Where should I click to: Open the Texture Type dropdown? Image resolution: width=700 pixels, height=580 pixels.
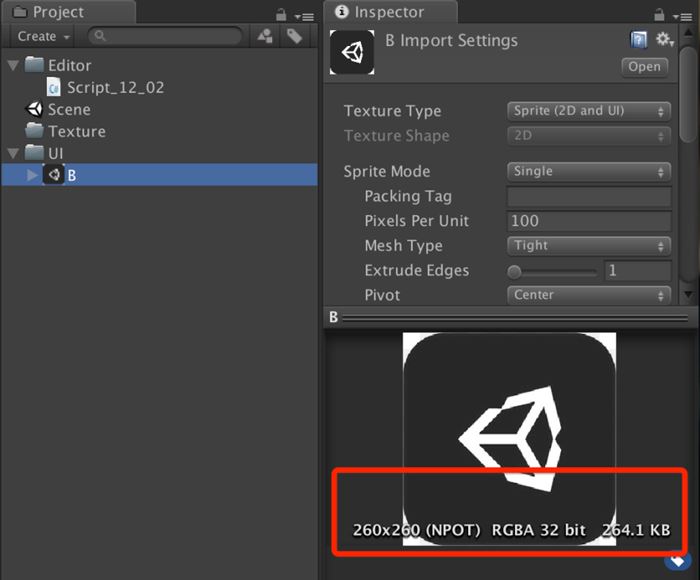588,111
